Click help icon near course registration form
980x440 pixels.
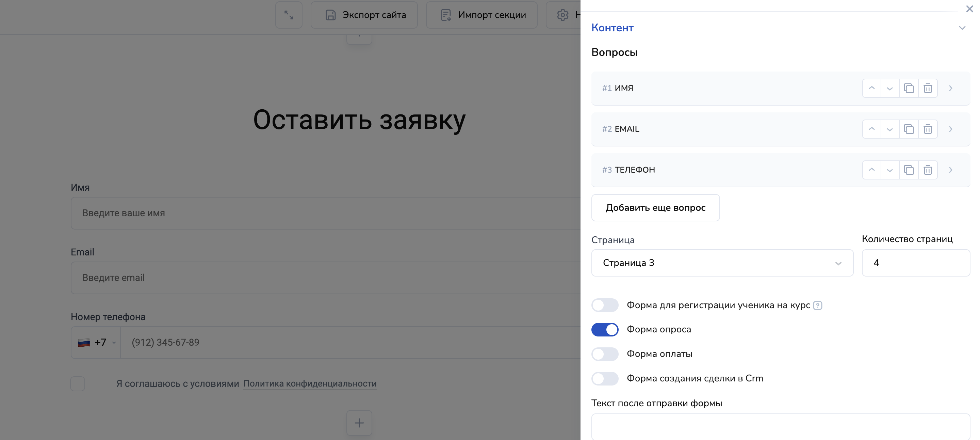coord(818,305)
